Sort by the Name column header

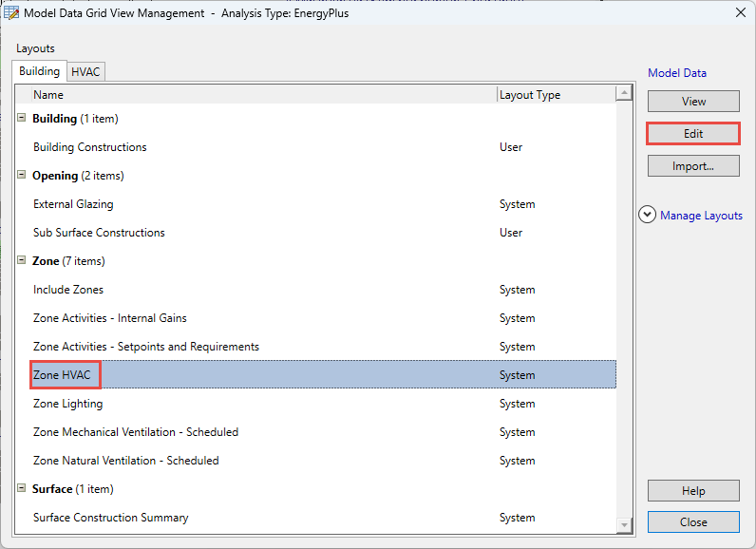point(256,95)
